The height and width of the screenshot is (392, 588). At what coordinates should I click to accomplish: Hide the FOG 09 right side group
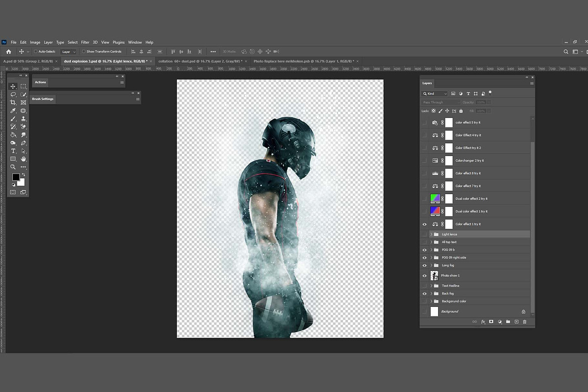[x=425, y=257]
